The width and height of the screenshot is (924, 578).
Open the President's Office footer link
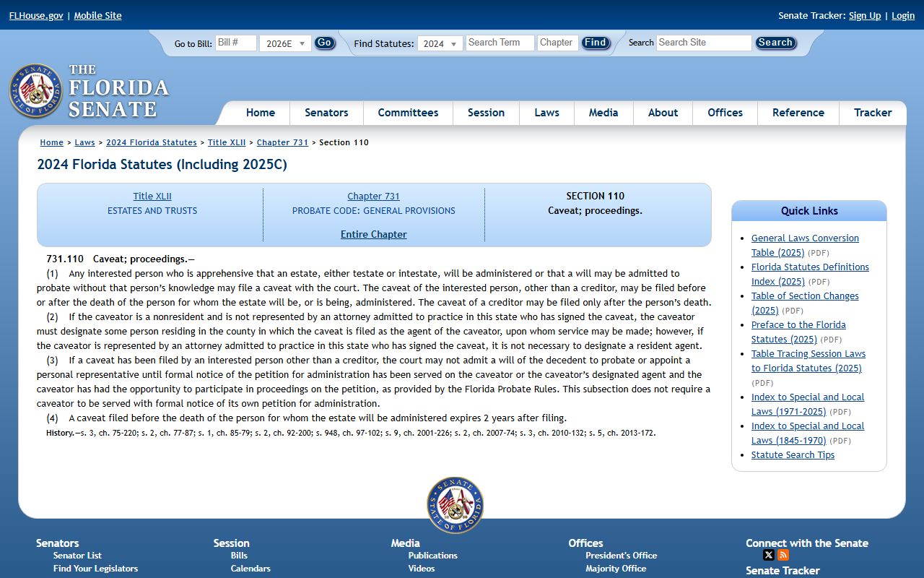621,556
